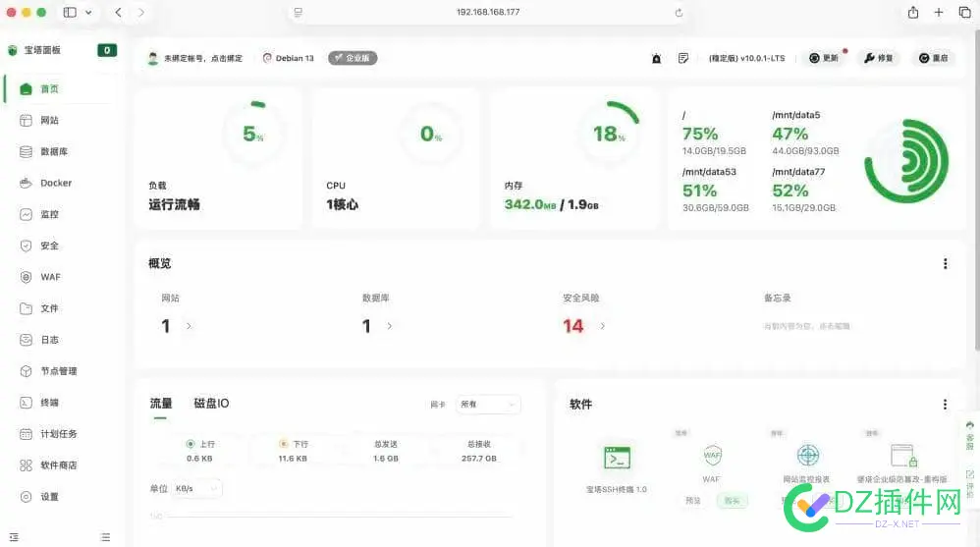Open 软件商店 software store icon
This screenshot has height=547, width=980.
click(26, 465)
